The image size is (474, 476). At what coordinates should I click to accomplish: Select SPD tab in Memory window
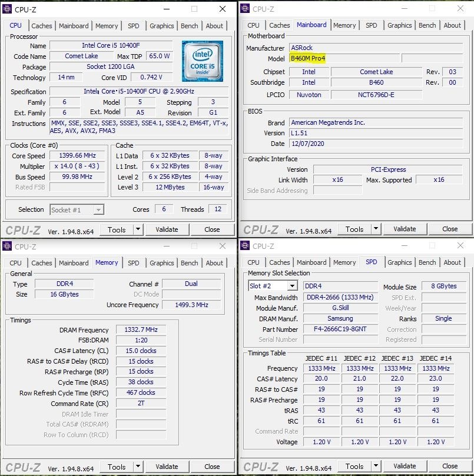(x=134, y=263)
